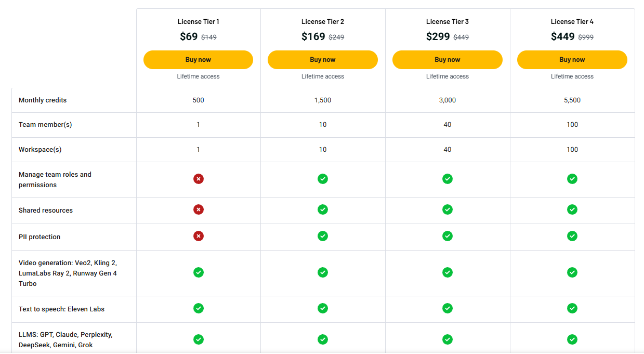Click Buy now for License Tier 1

point(198,60)
